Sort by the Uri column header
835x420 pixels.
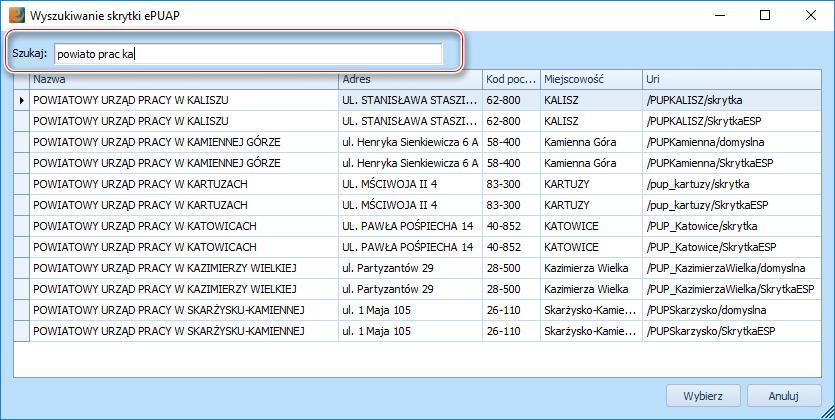coord(732,79)
